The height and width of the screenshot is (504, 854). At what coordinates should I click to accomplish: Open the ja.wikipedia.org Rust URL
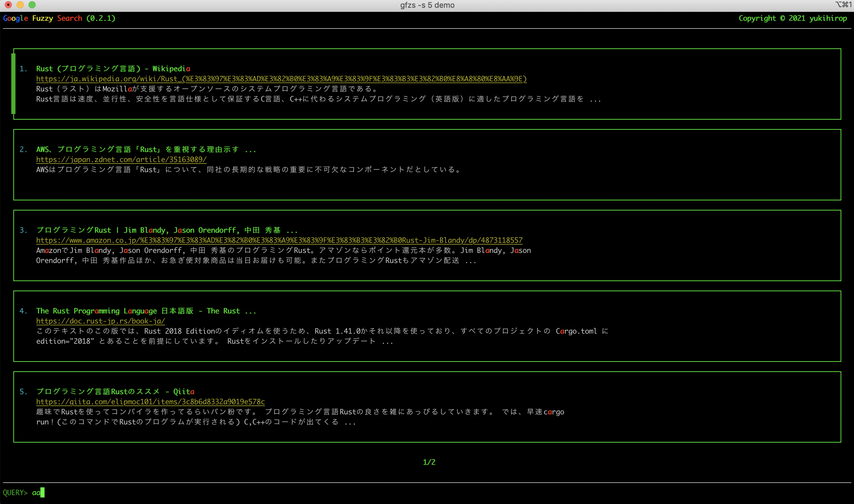pyautogui.click(x=281, y=79)
